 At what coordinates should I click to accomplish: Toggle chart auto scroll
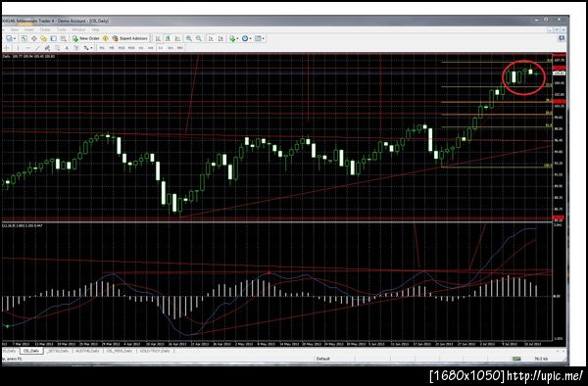[x=211, y=38]
